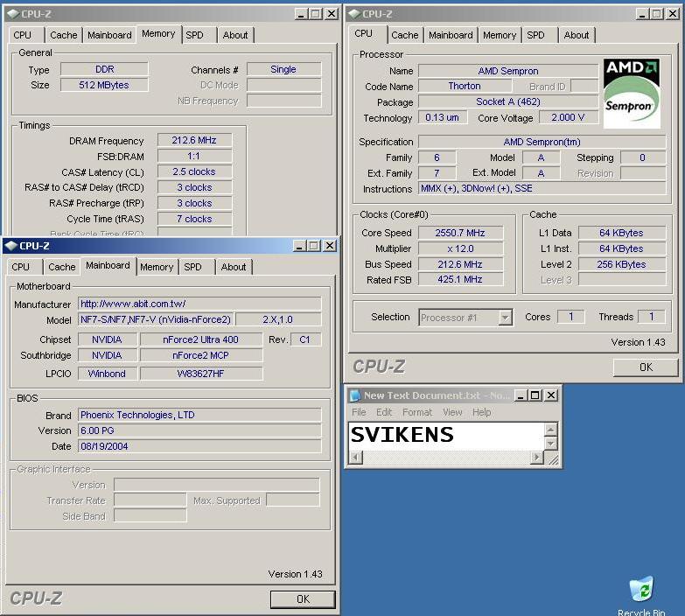Open Notepad View menu
Screen dimensions: 685x616
pos(452,412)
